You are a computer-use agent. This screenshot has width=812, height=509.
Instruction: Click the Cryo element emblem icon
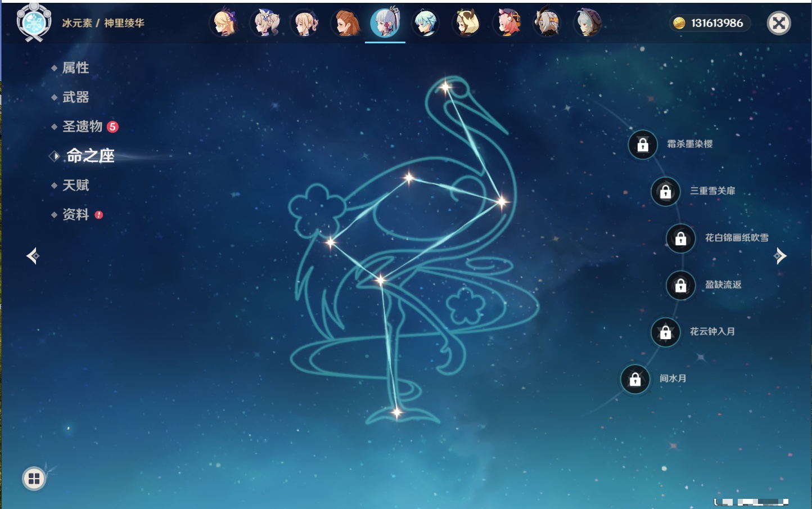click(x=34, y=22)
